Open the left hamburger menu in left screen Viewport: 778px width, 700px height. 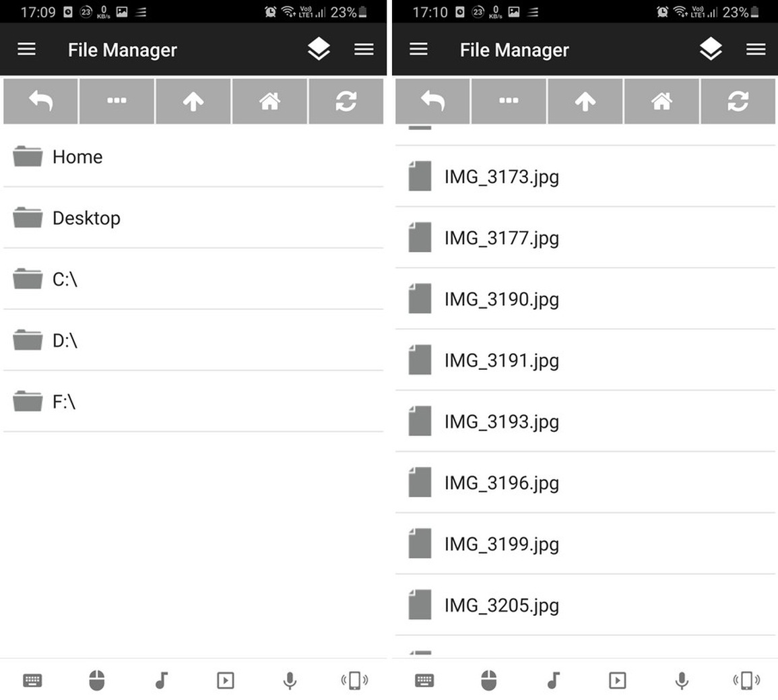point(27,49)
